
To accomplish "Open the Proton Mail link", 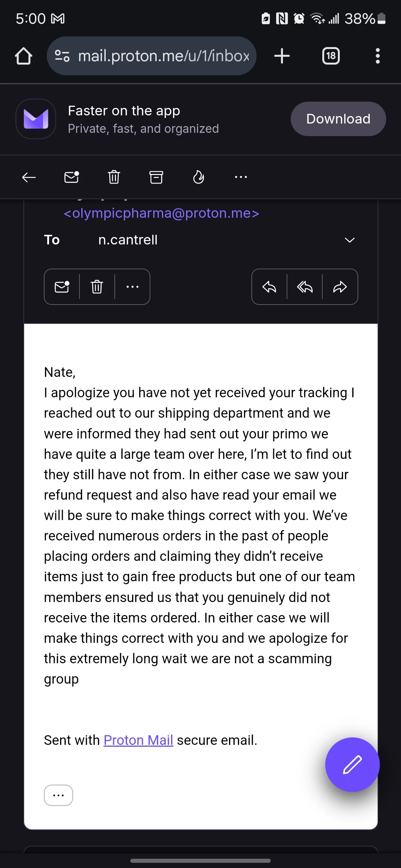I will (138, 740).
